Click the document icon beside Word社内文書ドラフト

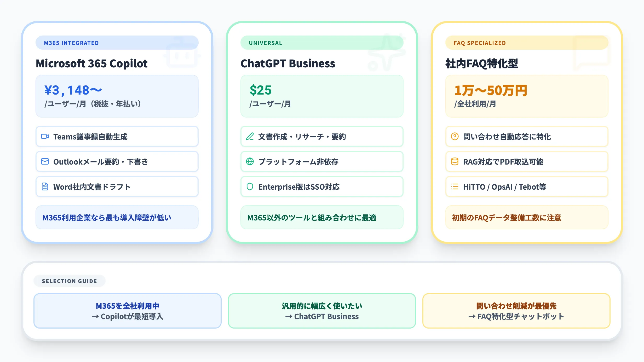pyautogui.click(x=45, y=186)
